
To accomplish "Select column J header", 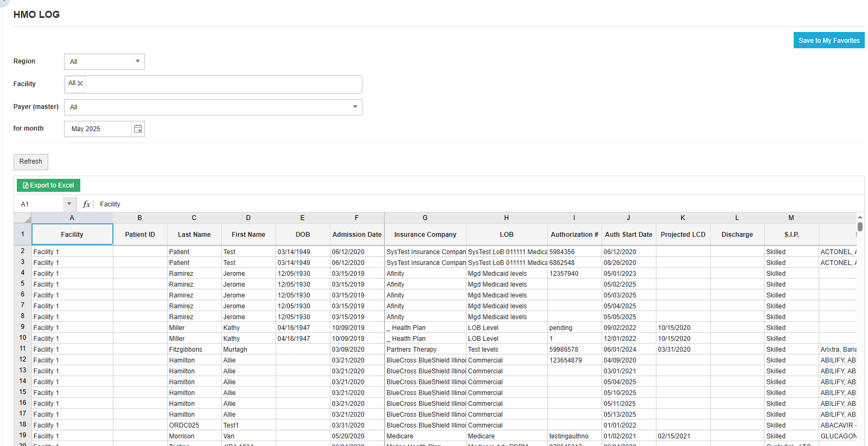I will coord(629,218).
